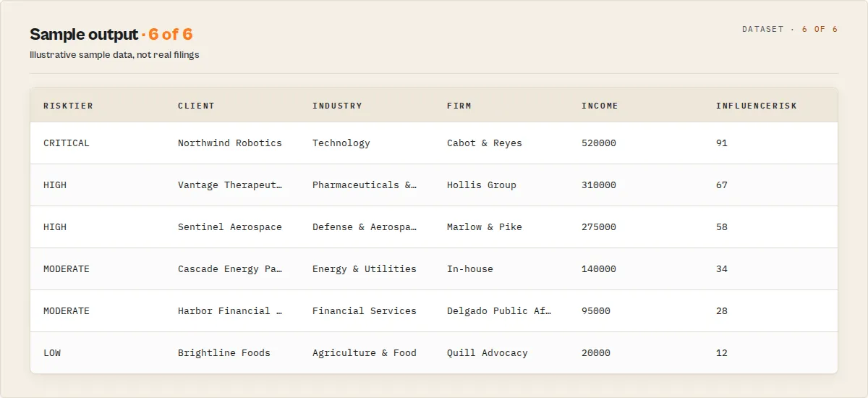Select the influence risk value 67
Viewport: 868px width, 398px height.
722,185
